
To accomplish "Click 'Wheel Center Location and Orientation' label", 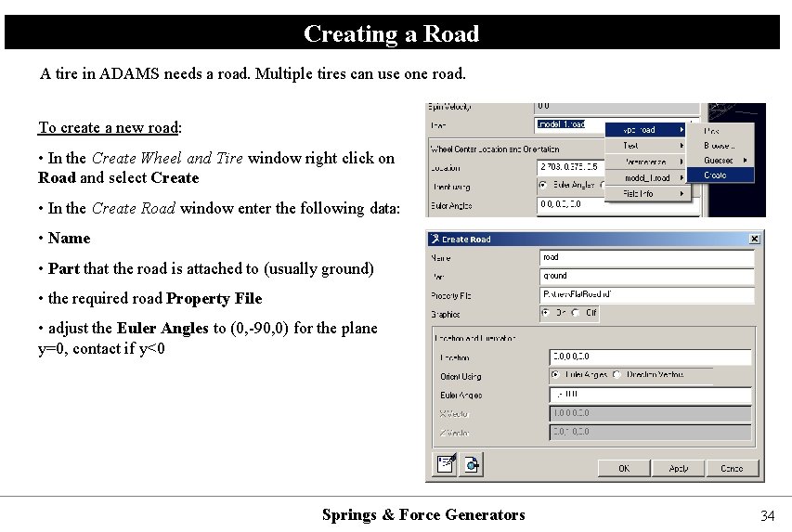I will tap(495, 149).
